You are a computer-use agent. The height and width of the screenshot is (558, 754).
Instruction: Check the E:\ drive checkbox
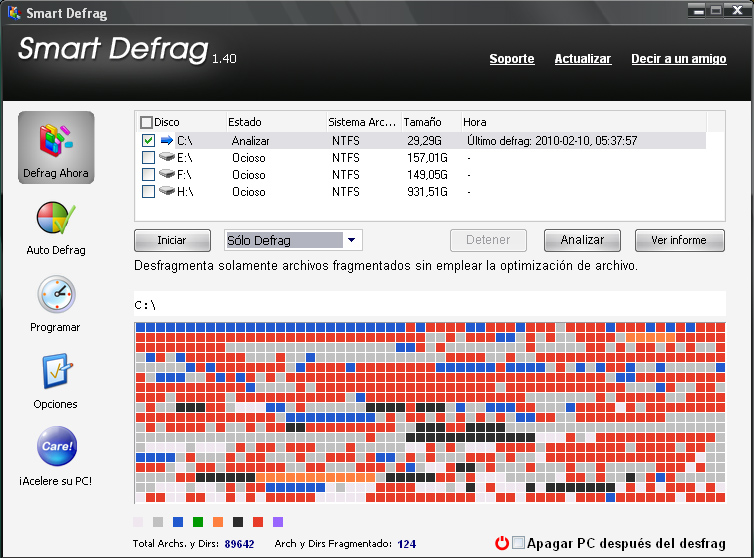(x=149, y=157)
